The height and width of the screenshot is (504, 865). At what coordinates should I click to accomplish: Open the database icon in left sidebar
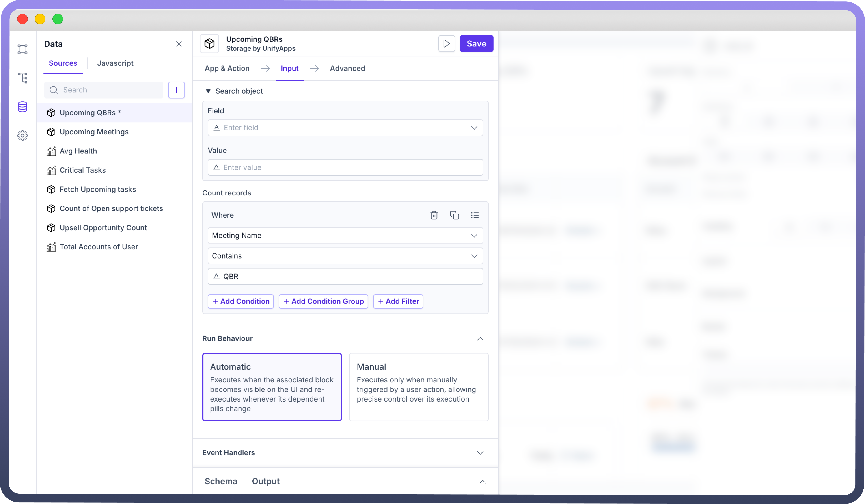tap(23, 107)
